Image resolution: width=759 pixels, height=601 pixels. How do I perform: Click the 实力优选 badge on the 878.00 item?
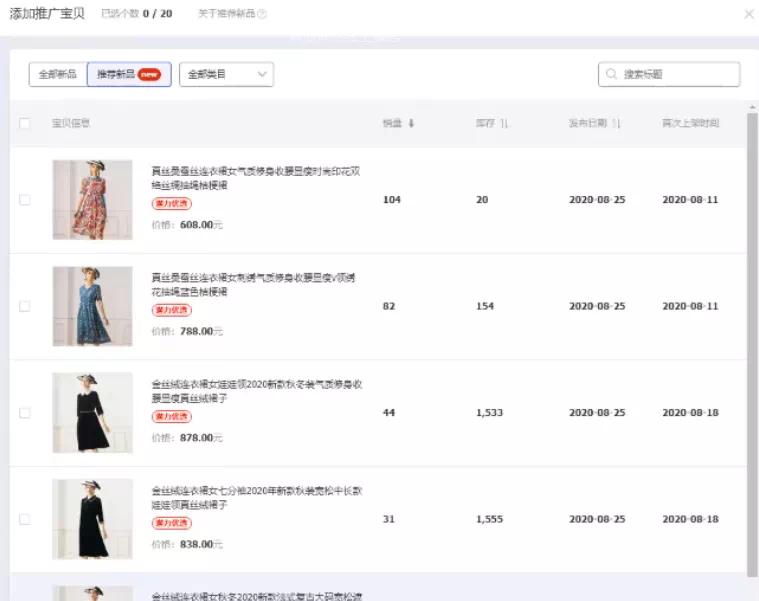pos(172,417)
